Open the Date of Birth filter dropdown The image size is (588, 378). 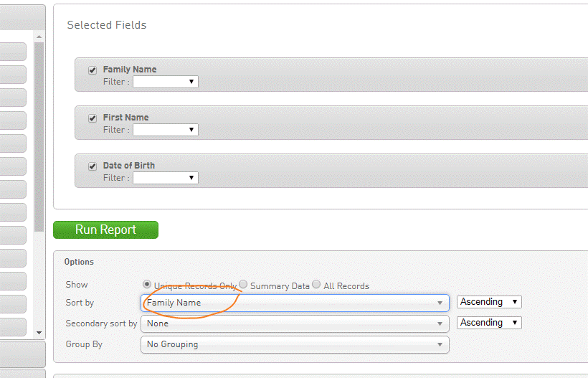pyautogui.click(x=165, y=178)
